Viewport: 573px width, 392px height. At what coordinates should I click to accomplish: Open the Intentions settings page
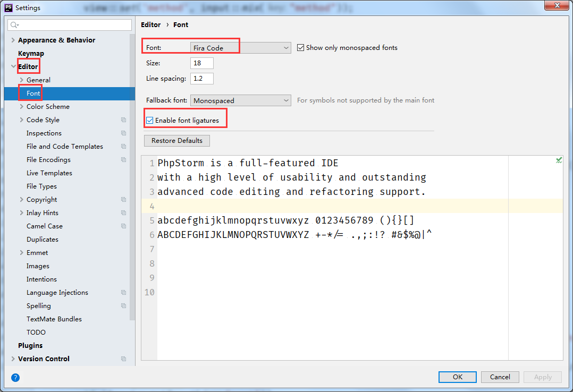pyautogui.click(x=41, y=279)
